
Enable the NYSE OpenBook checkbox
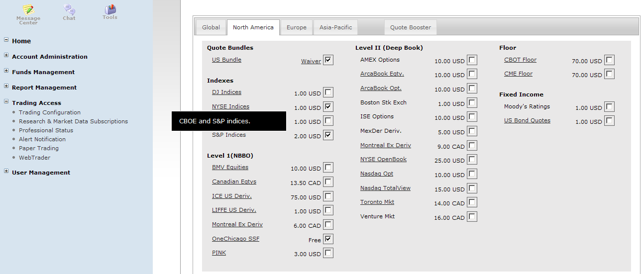click(x=472, y=159)
